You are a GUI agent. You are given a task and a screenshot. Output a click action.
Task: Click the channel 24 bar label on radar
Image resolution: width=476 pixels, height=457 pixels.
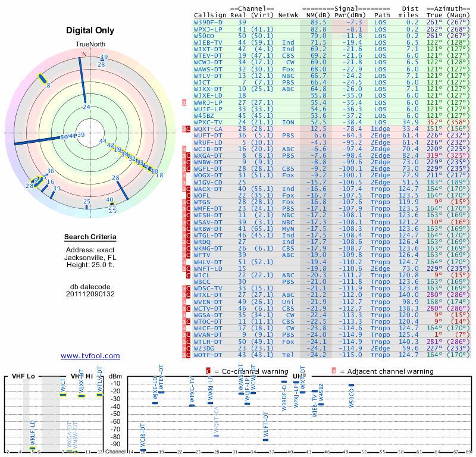(x=86, y=107)
